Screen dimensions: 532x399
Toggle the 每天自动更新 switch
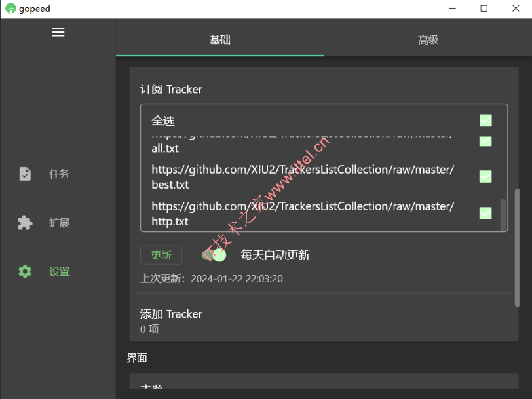pos(214,255)
